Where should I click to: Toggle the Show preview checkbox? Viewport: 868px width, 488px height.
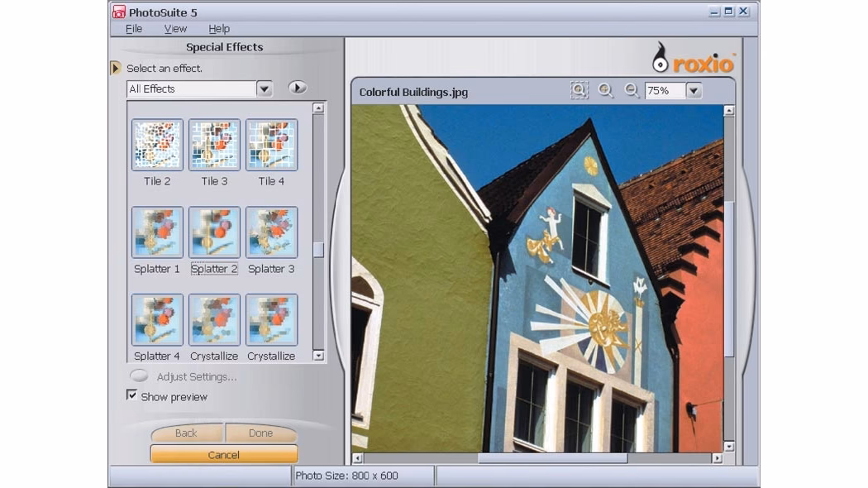click(131, 396)
